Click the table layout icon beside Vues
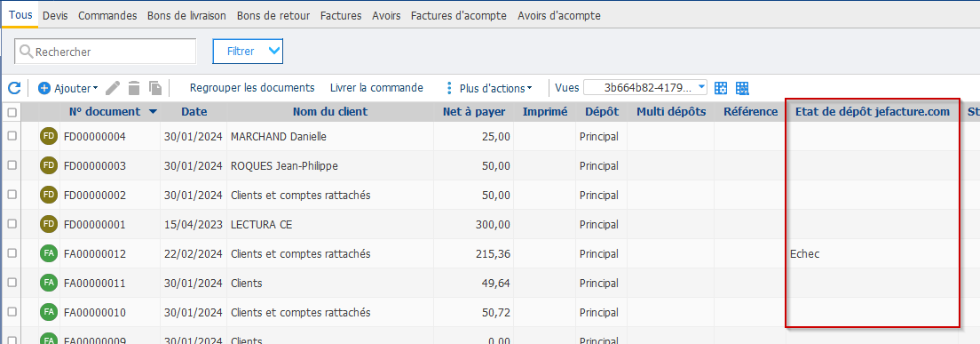This screenshot has height=344, width=980. click(x=742, y=88)
